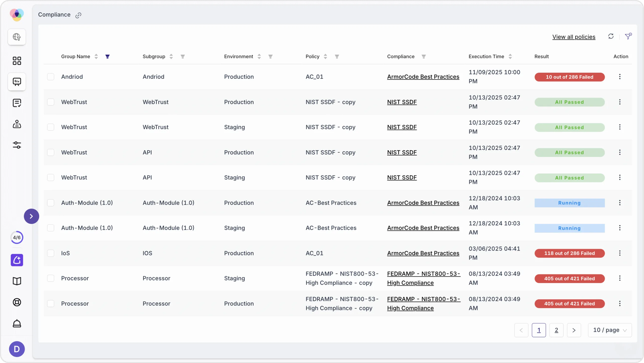Image resolution: width=644 pixels, height=363 pixels.
Task: Open the NIST SSDF compliance link
Action: click(401, 102)
